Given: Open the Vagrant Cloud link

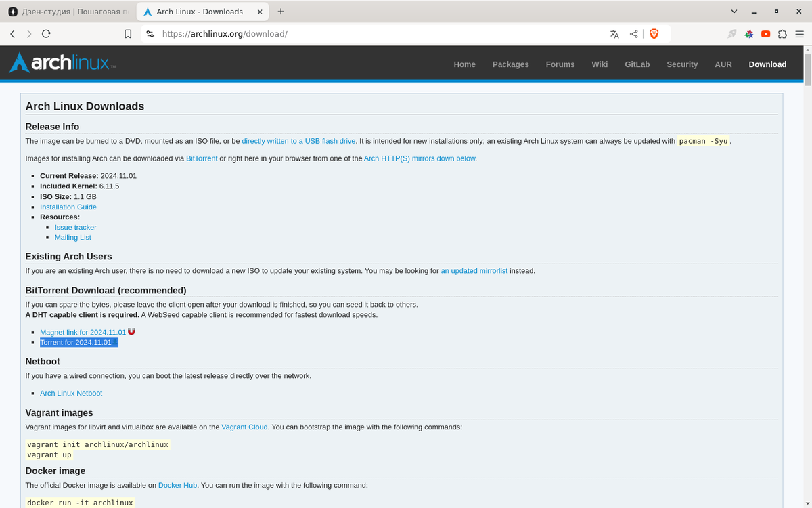Looking at the screenshot, I should (244, 427).
